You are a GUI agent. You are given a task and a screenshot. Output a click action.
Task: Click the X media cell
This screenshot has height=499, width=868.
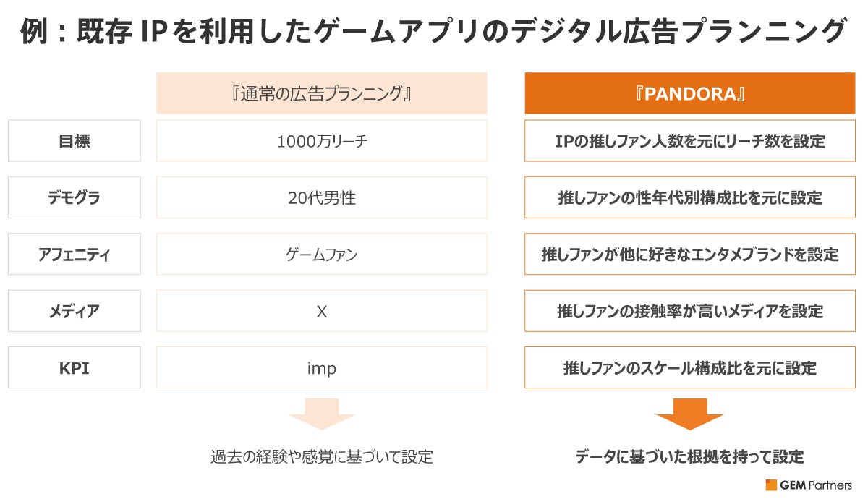[321, 311]
